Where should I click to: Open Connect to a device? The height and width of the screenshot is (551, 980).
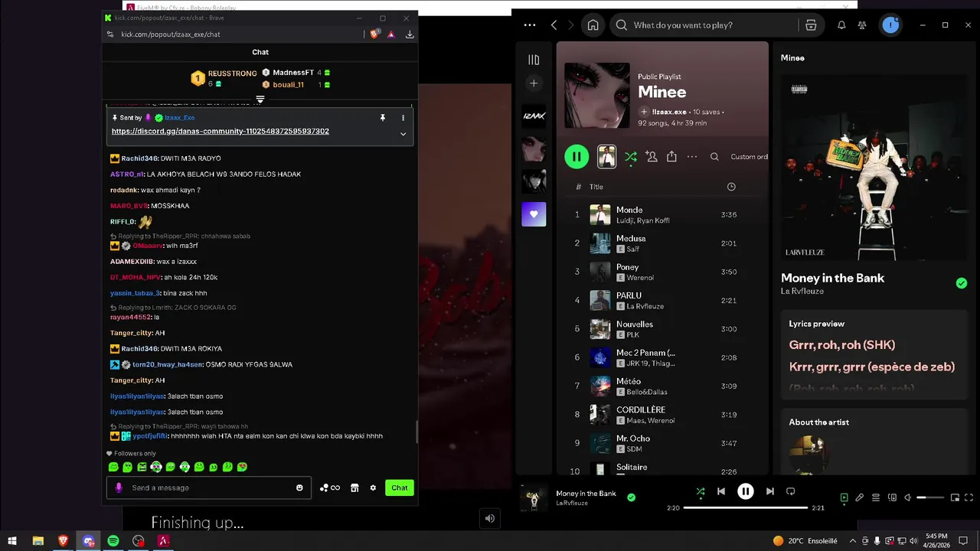point(892,497)
